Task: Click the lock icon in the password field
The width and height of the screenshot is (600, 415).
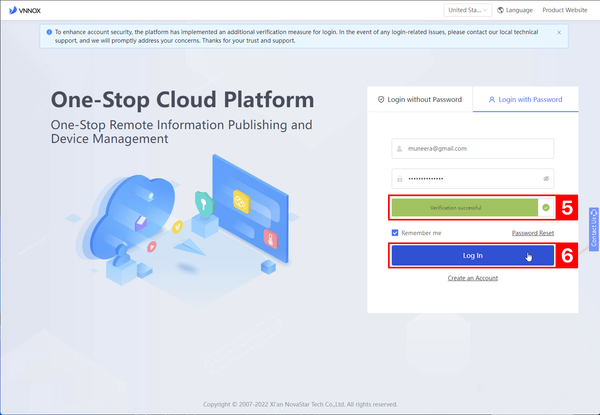Action: (x=400, y=178)
